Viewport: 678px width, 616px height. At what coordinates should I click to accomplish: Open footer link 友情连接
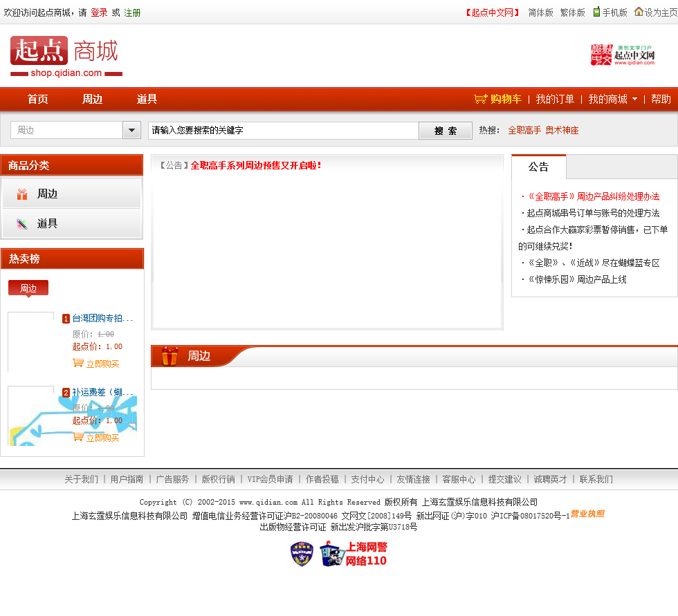(414, 479)
